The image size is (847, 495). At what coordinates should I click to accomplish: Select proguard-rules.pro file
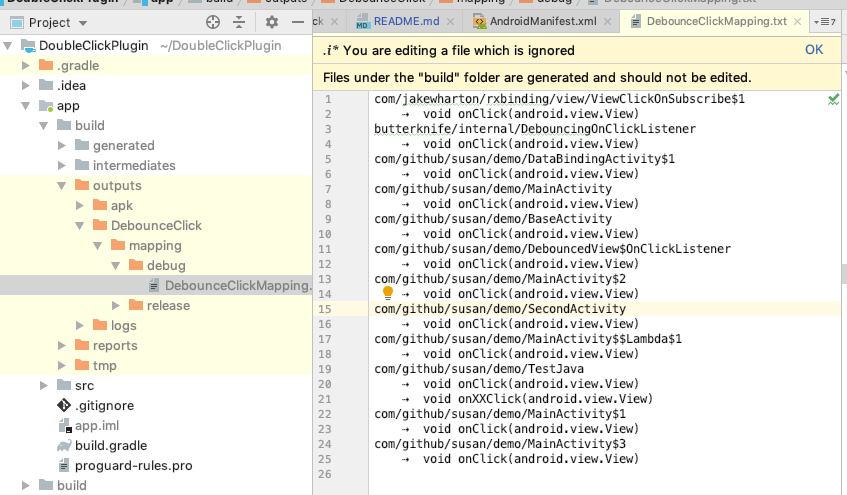pyautogui.click(x=133, y=465)
